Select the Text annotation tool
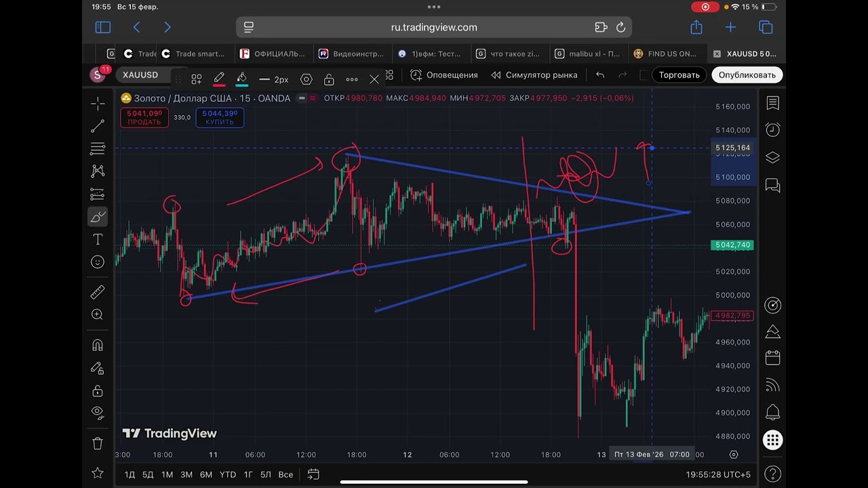This screenshot has height=488, width=868. [98, 239]
